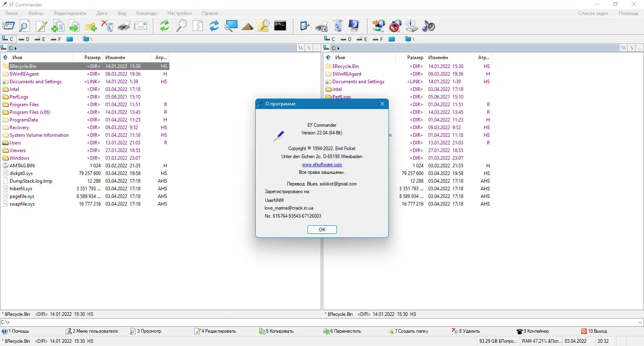
Task: Open the Правая menu
Action: coord(210,13)
